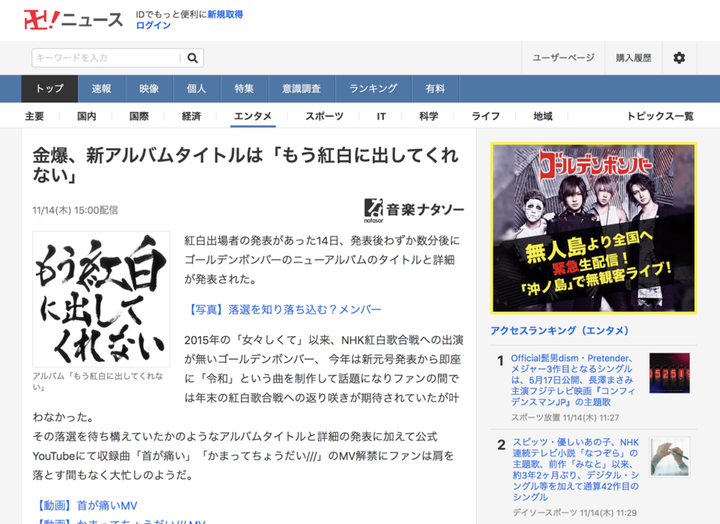Switch to the IT category
The width and height of the screenshot is (720, 524).
(x=381, y=116)
